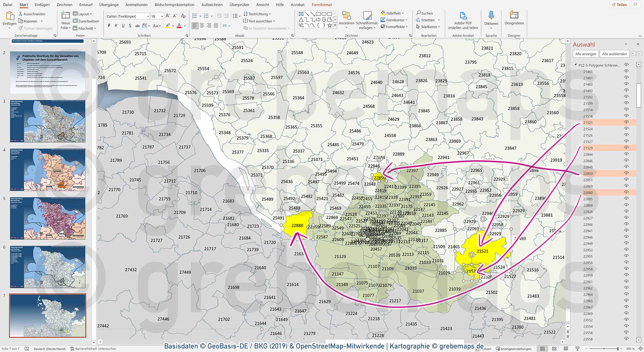
Task: Click Barrierefreiheit: Untersuchen
Action: pos(93,348)
